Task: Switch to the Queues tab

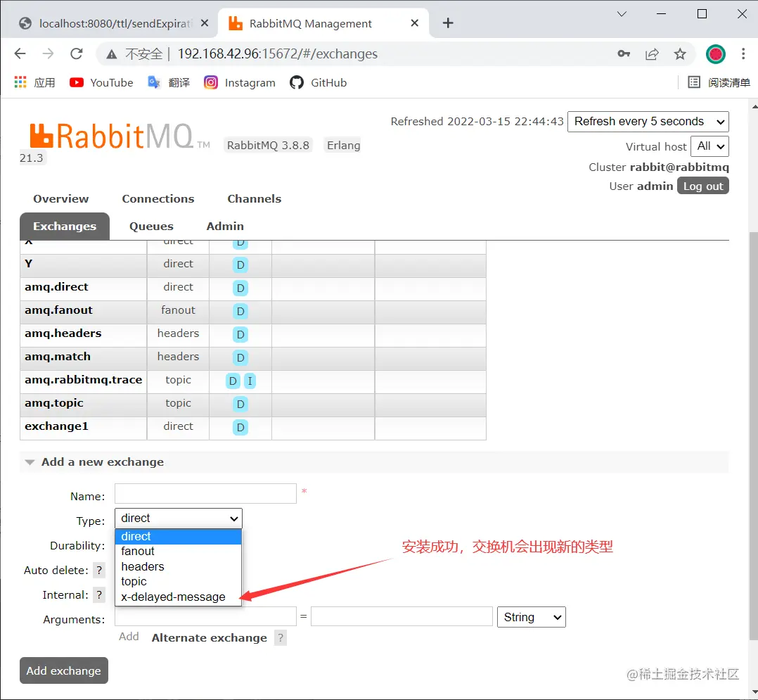Action: click(x=151, y=227)
